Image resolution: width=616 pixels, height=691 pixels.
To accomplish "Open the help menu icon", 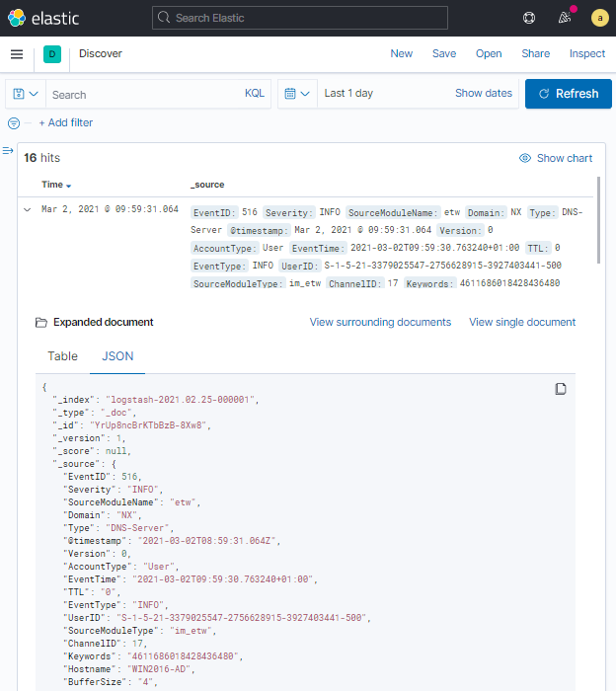I will [x=529, y=18].
